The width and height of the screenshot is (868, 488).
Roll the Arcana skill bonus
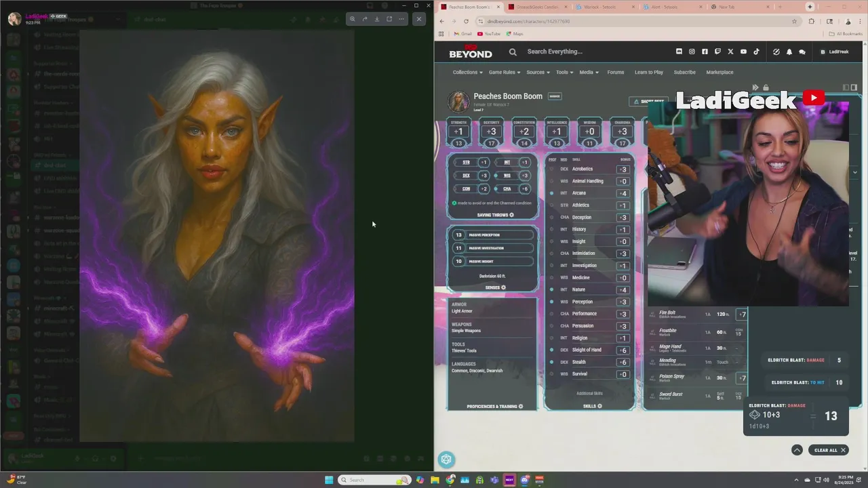tap(623, 193)
